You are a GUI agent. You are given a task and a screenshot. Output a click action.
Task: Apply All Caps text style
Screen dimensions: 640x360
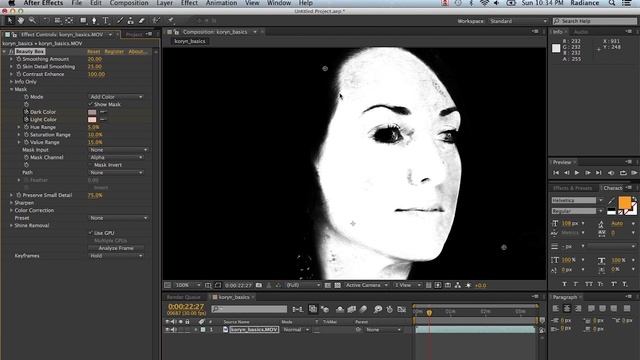(589, 284)
